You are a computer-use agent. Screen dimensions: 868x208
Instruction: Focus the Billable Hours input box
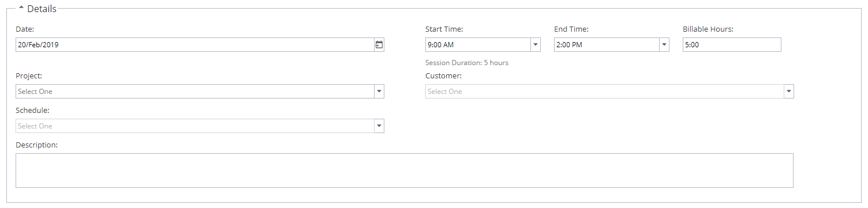tap(732, 45)
